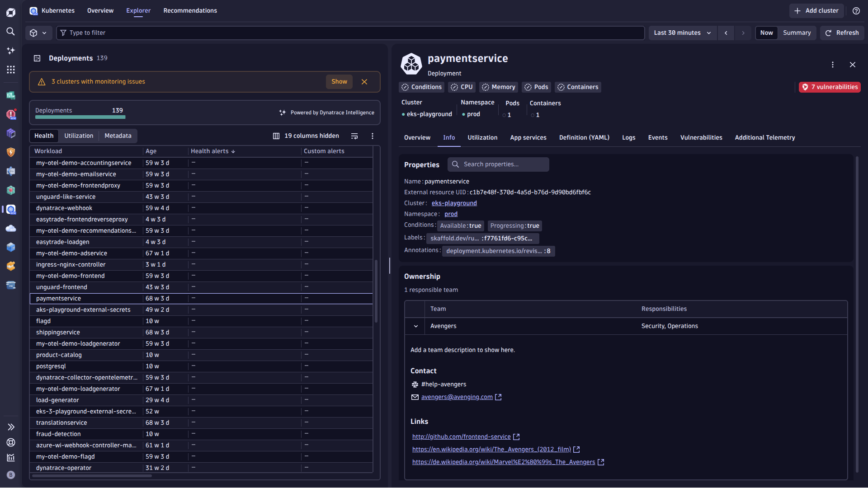This screenshot has width=868, height=488.
Task: Toggle the Pods chip on paymentservice
Action: pyautogui.click(x=536, y=87)
